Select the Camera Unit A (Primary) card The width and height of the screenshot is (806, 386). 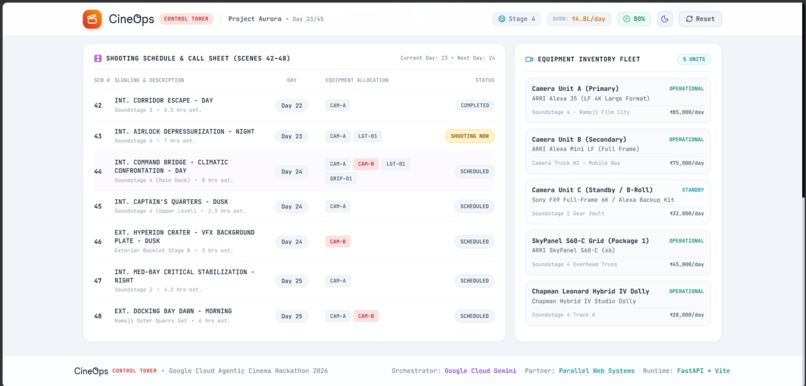tap(618, 100)
